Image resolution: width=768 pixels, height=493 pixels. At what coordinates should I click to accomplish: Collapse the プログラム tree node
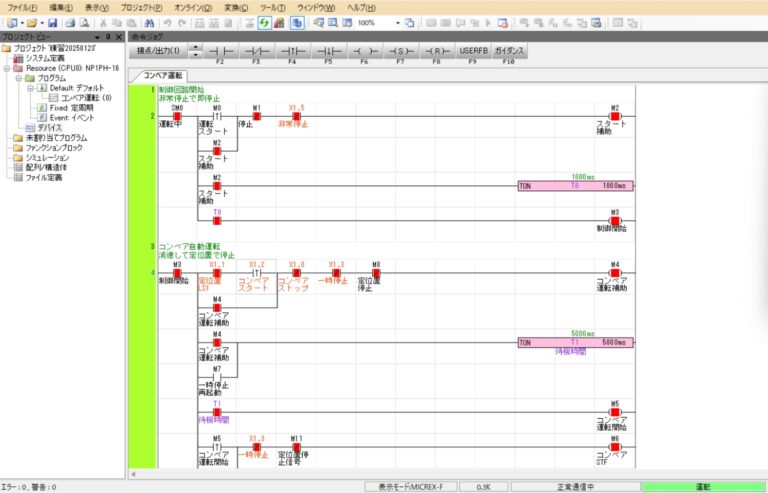19,77
